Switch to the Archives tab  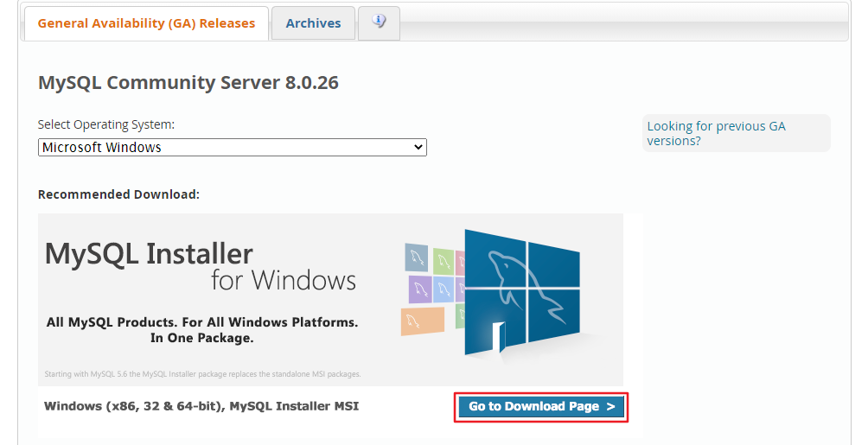[x=313, y=23]
